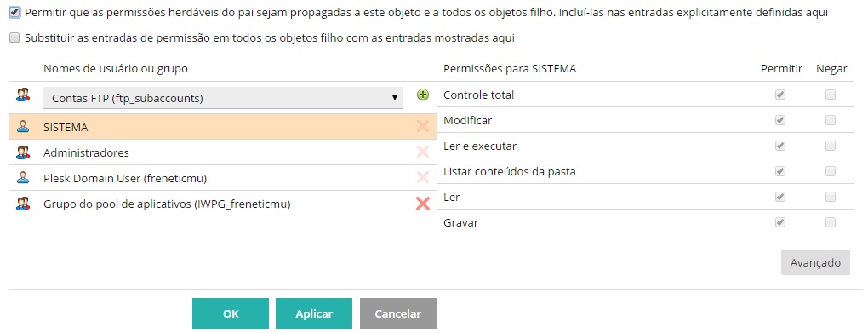
Task: Uncheck the inherit parent permissions checkbox
Action: click(x=15, y=13)
